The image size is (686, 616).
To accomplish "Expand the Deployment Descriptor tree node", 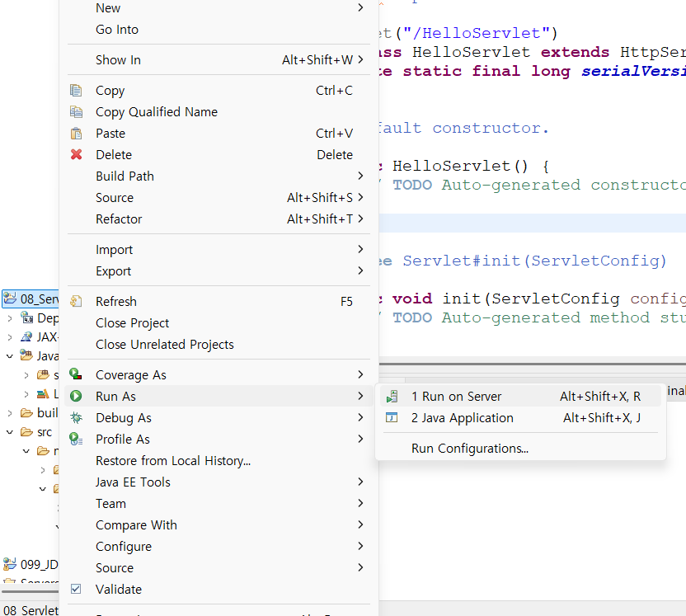I will tap(10, 318).
